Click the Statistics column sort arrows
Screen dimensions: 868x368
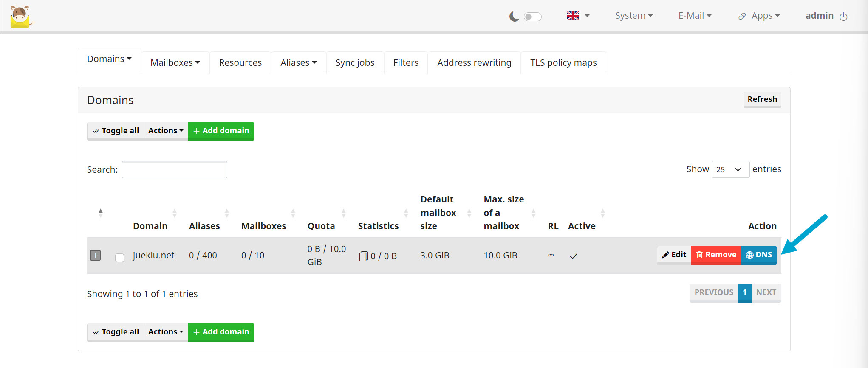pos(406,213)
